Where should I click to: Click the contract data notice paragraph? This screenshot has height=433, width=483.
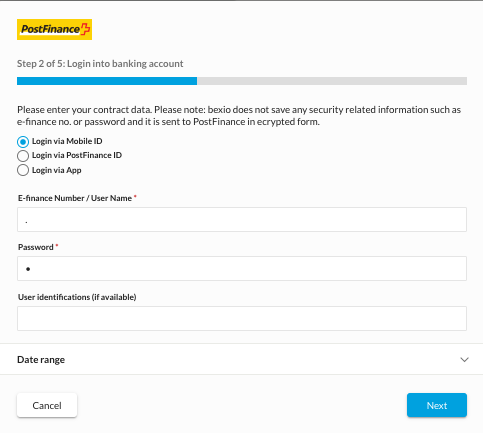(x=239, y=116)
